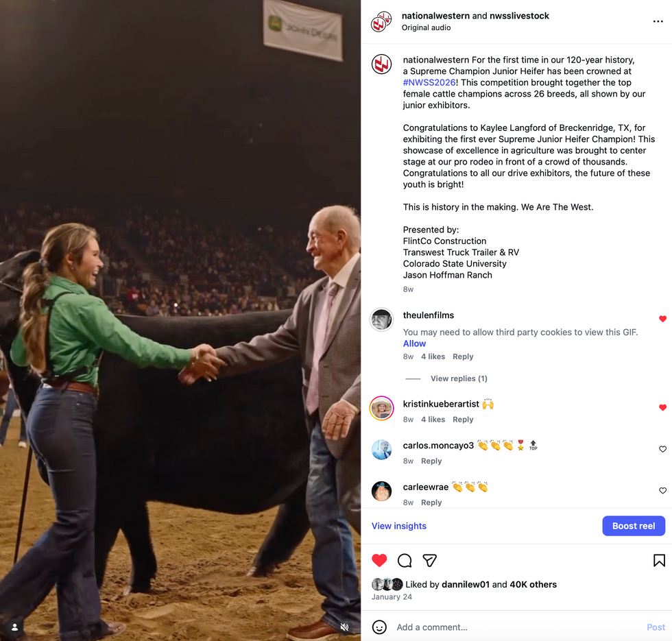
Task: Click the red heart like icon below post
Action: tap(379, 561)
